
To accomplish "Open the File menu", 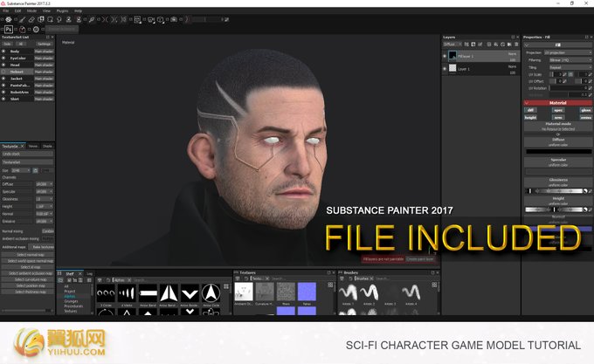I will click(x=6, y=11).
